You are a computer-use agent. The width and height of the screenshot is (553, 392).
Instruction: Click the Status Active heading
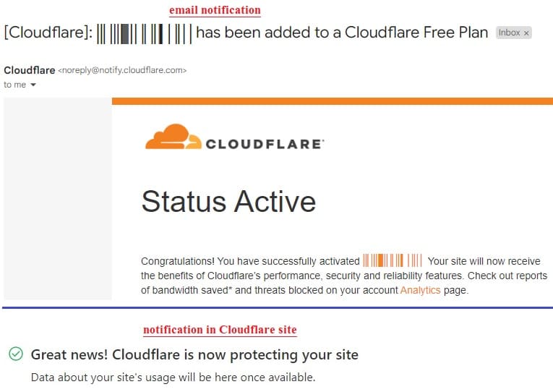[x=228, y=202]
